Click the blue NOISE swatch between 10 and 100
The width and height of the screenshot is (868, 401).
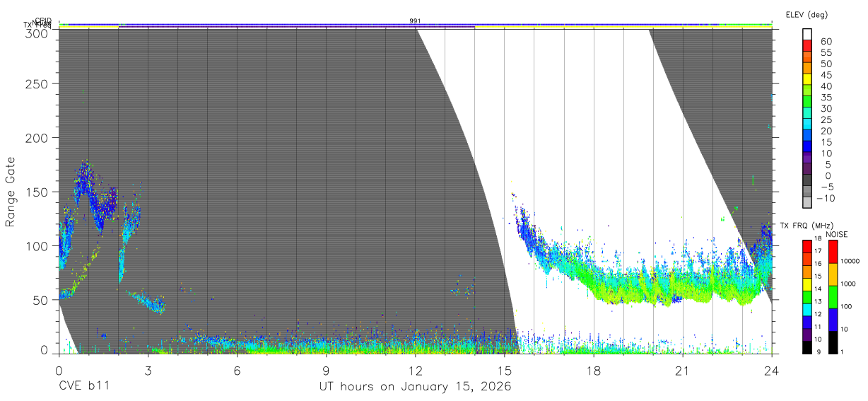(832, 319)
